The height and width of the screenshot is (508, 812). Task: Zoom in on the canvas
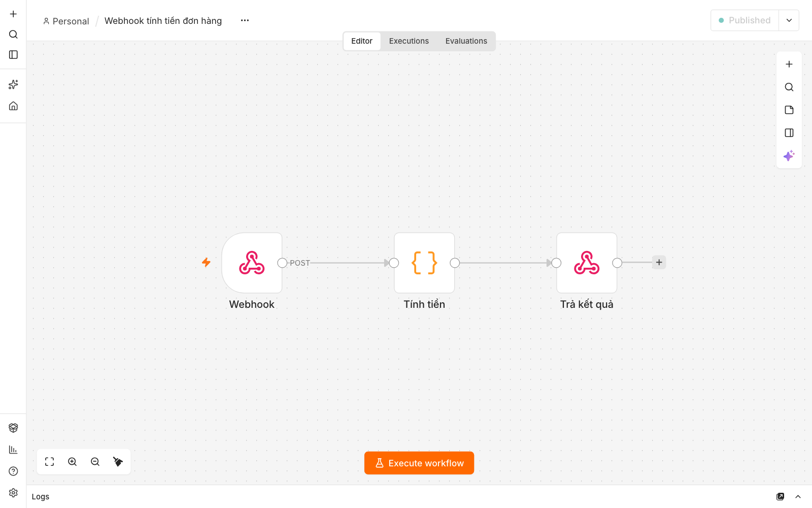point(73,462)
